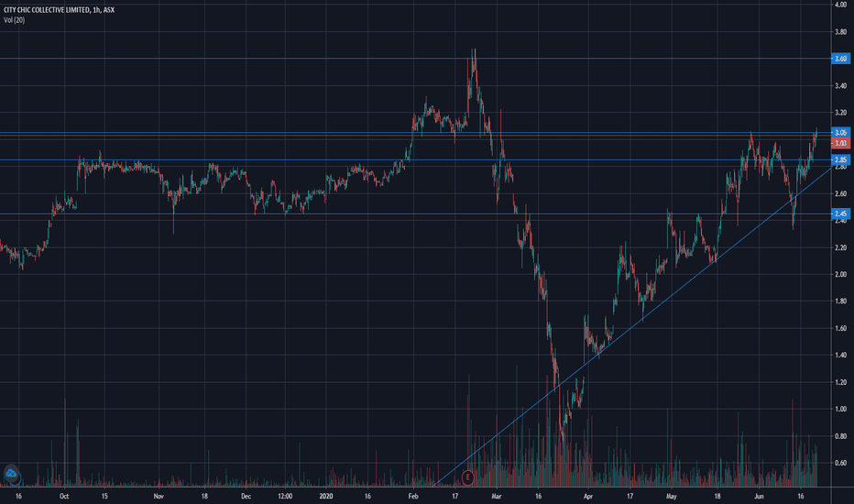
Task: Click the May label on time axis
Action: (671, 497)
